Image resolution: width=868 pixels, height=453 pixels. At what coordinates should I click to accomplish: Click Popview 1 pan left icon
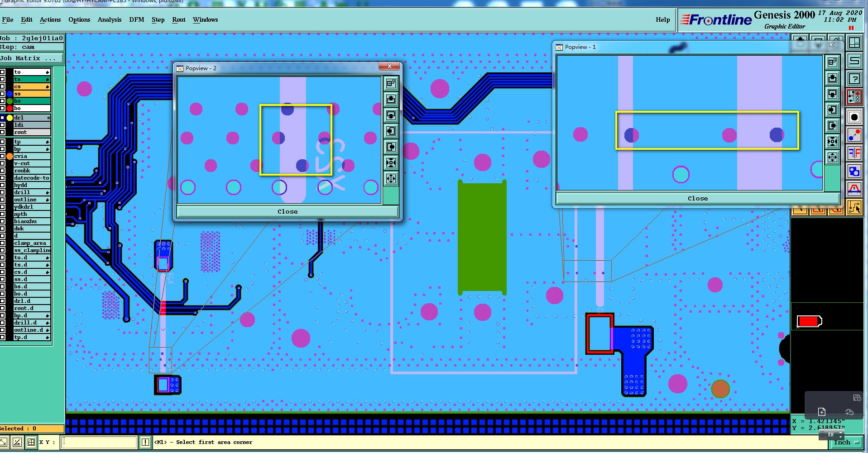click(x=833, y=110)
